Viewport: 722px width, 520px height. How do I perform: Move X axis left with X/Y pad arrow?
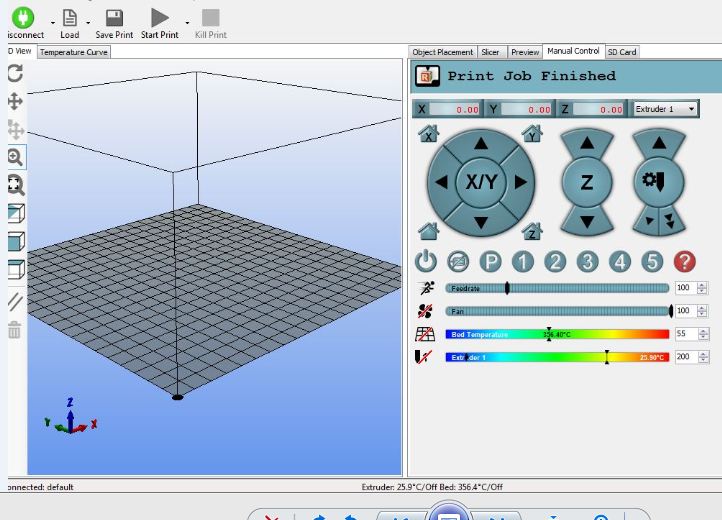coord(441,182)
